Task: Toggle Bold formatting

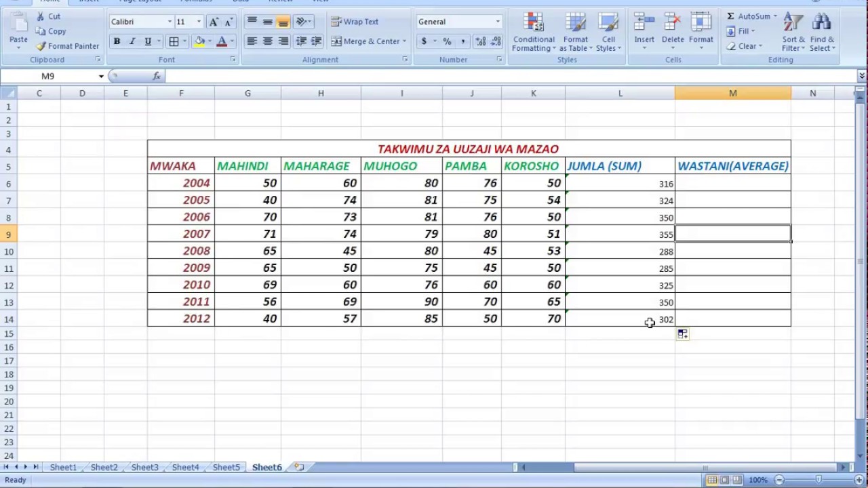Action: click(117, 41)
